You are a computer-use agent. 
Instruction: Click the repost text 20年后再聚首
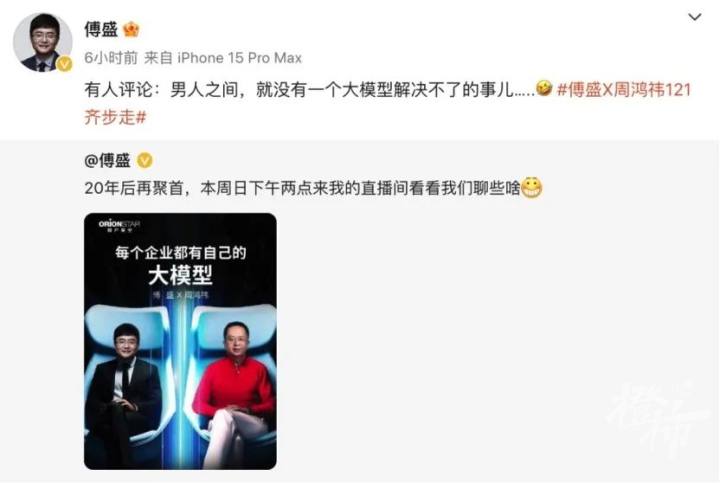coord(134,188)
